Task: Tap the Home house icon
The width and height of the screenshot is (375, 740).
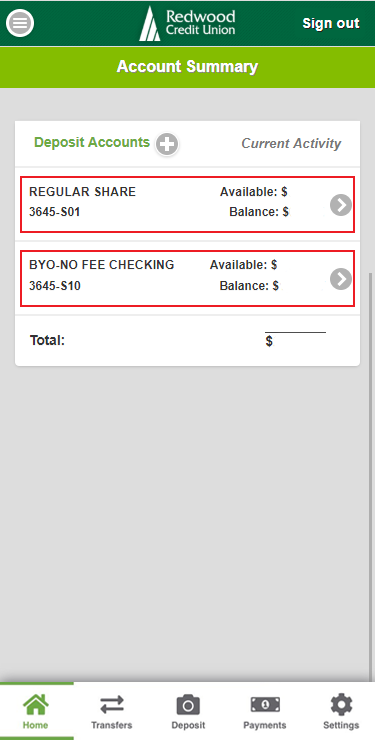Action: [36, 705]
